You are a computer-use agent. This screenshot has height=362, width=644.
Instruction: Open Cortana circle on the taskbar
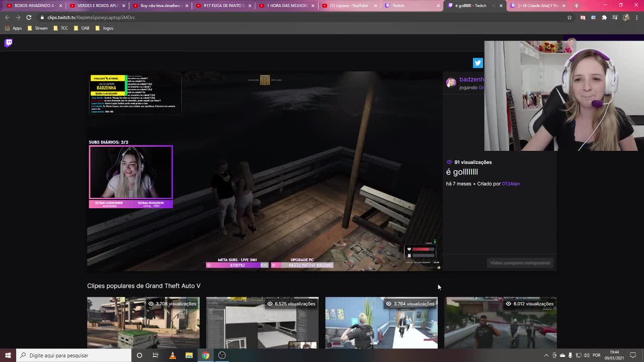(x=139, y=355)
